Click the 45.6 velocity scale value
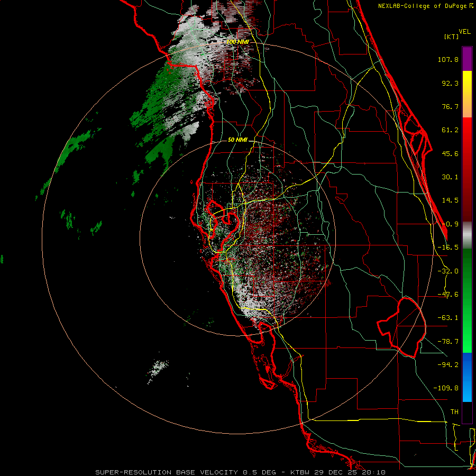Viewport: 476px width, 476px height. point(450,153)
